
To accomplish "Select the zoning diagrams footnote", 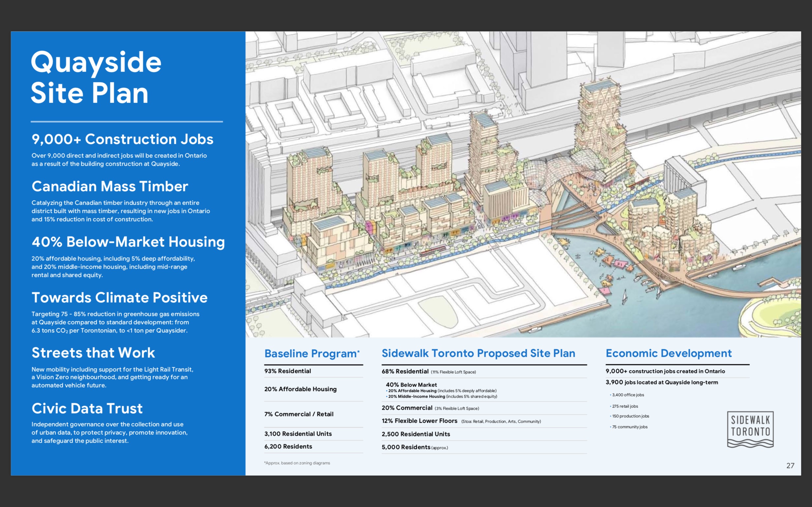I will (x=297, y=463).
